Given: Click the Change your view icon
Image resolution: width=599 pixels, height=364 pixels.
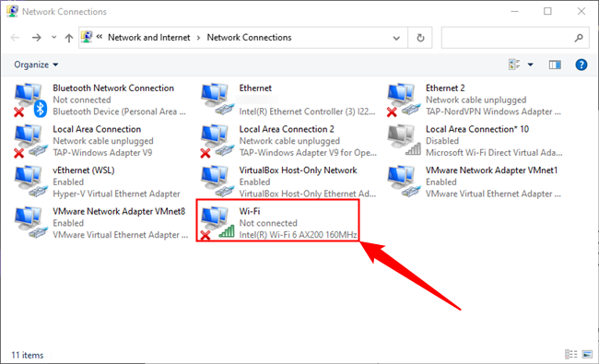Looking at the screenshot, I should point(514,65).
